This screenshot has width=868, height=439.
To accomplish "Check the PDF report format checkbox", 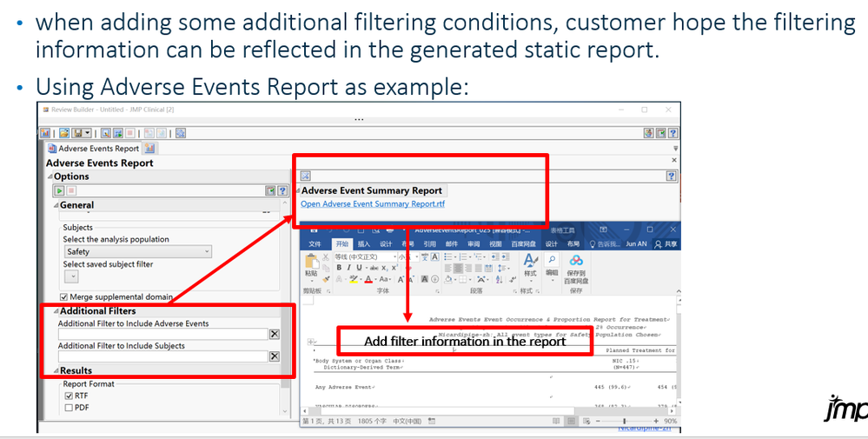I will (70, 408).
